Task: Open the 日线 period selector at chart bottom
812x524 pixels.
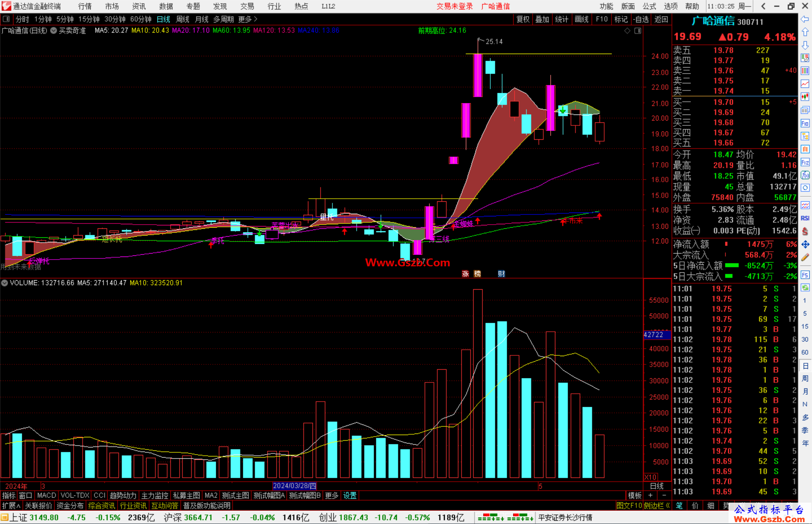Action: [657, 486]
